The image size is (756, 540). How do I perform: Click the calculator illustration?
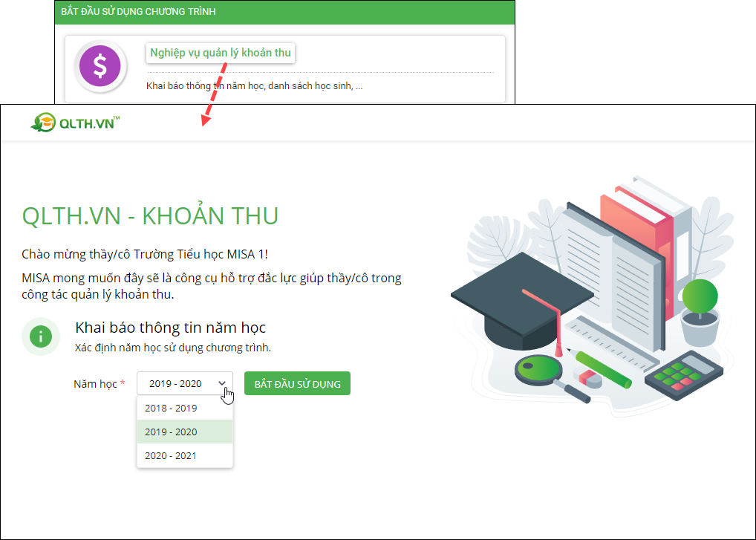point(684,374)
